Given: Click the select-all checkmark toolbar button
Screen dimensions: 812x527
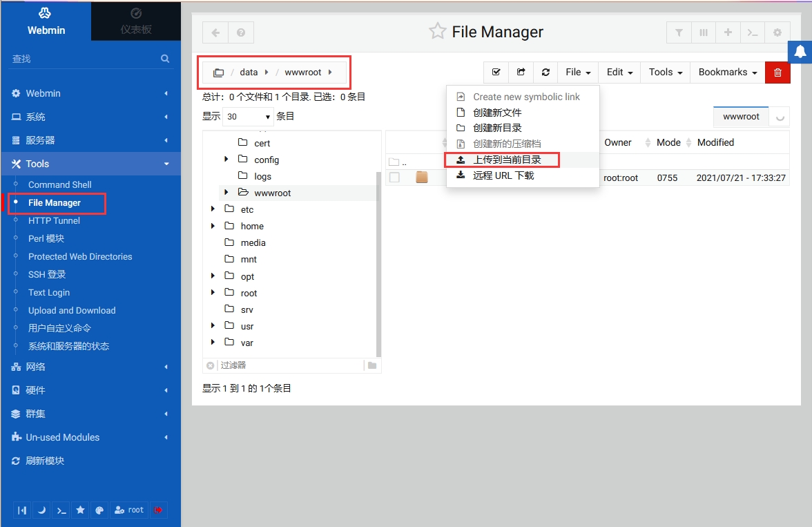Looking at the screenshot, I should (496, 73).
